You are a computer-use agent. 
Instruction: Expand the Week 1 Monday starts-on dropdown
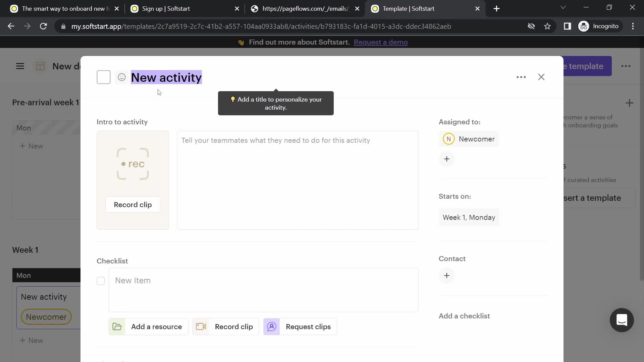pos(469,217)
